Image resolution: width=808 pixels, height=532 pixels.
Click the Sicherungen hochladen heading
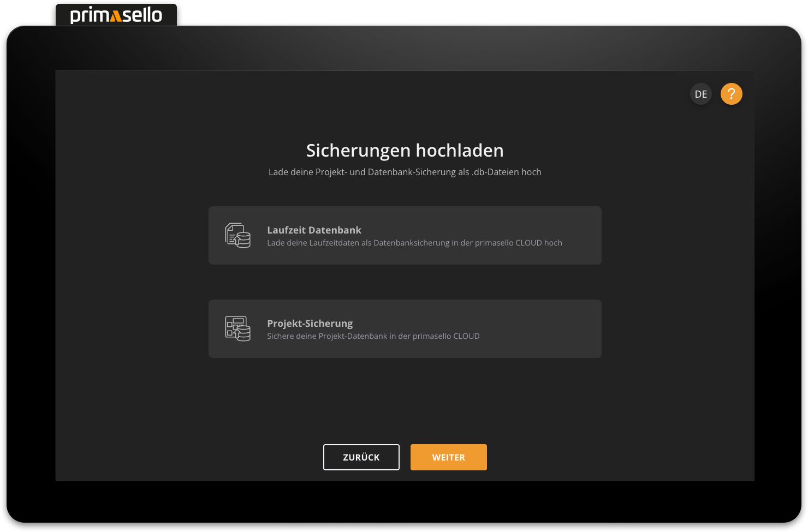pyautogui.click(x=405, y=151)
